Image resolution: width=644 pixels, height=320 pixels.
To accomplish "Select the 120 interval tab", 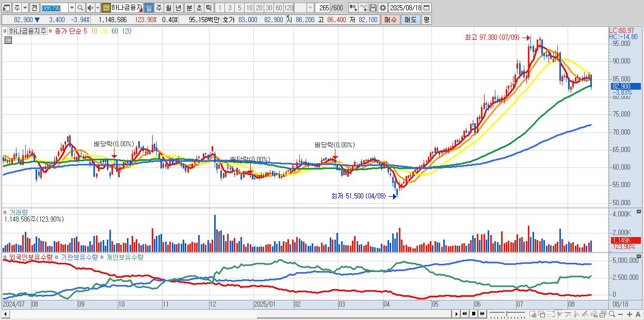I will [289, 8].
